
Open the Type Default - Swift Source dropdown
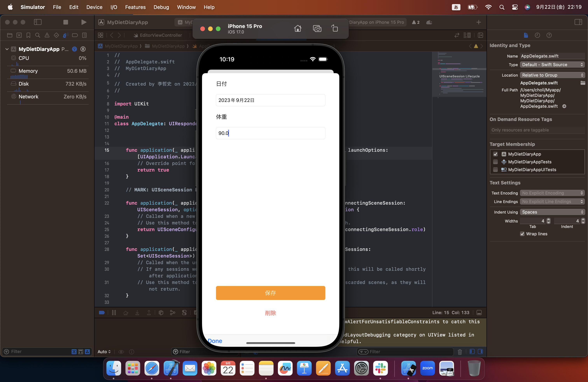(552, 65)
